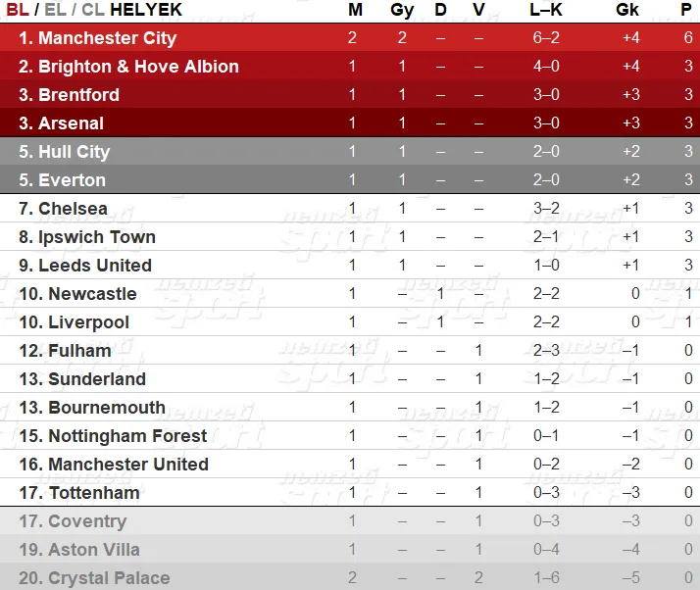Choose Everton from the table

pos(350,180)
